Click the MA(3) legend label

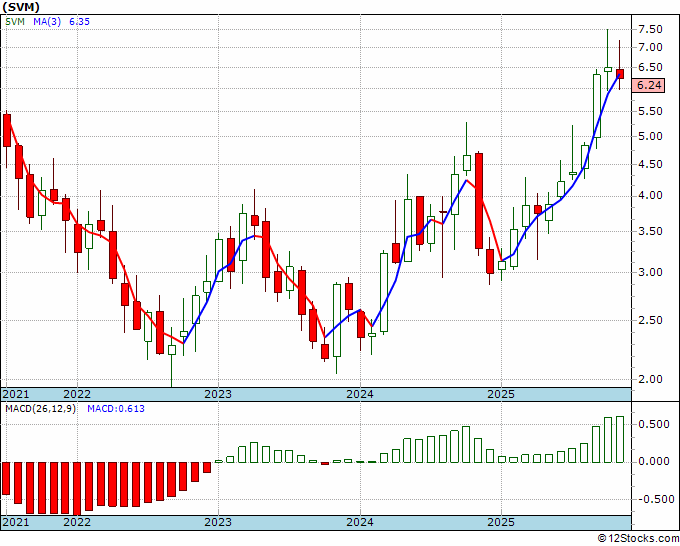point(47,21)
